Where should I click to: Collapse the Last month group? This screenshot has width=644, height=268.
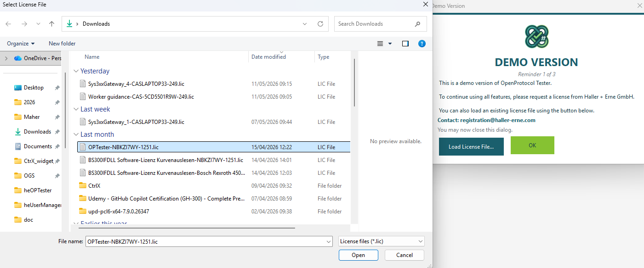76,134
